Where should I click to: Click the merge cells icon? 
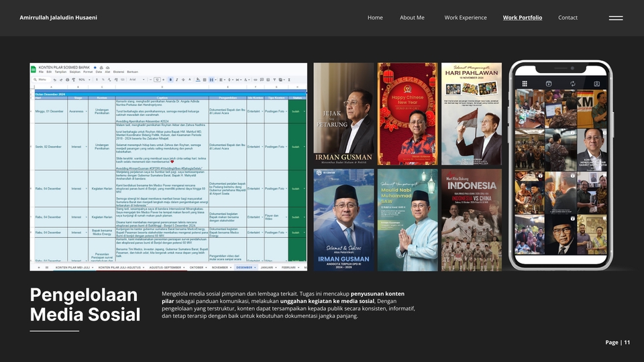coord(211,80)
